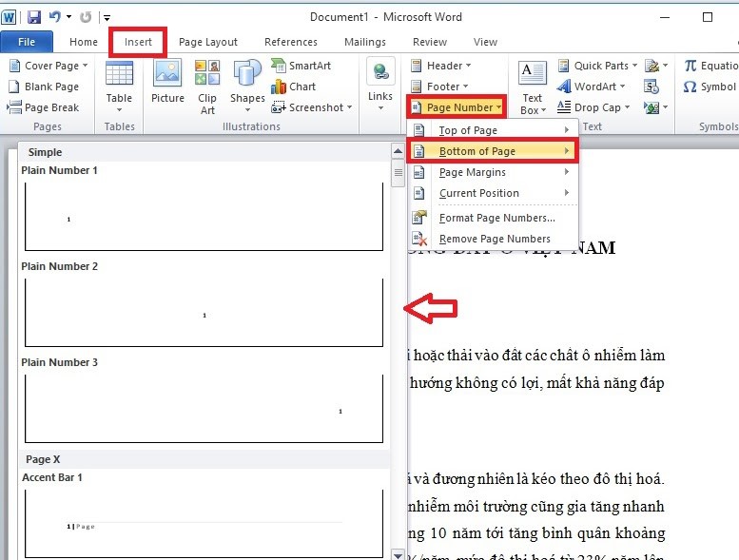Image resolution: width=739 pixels, height=560 pixels.
Task: Open the Table insert grid
Action: coord(119,87)
